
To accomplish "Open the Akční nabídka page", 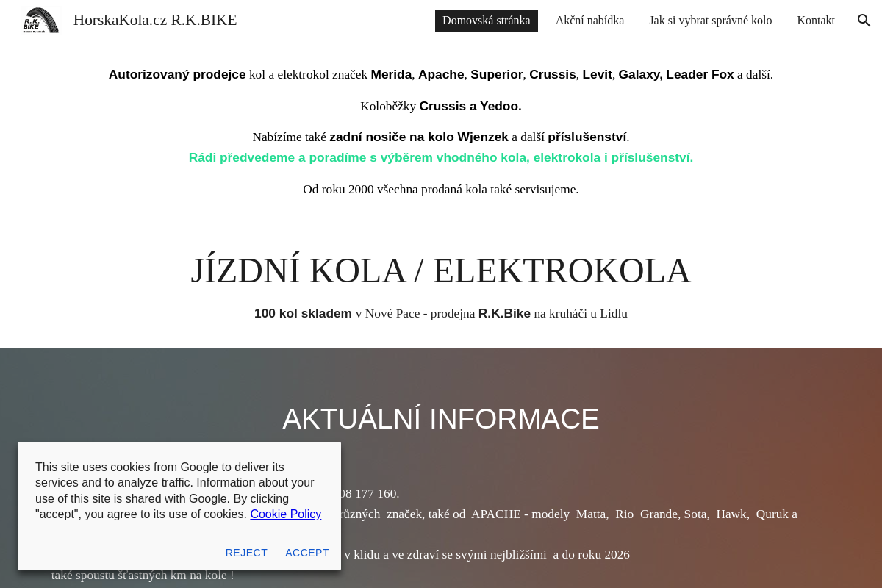I will 590,21.
